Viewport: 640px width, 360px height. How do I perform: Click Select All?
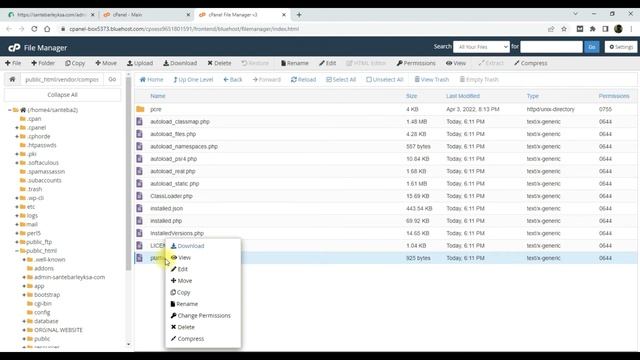click(x=341, y=80)
